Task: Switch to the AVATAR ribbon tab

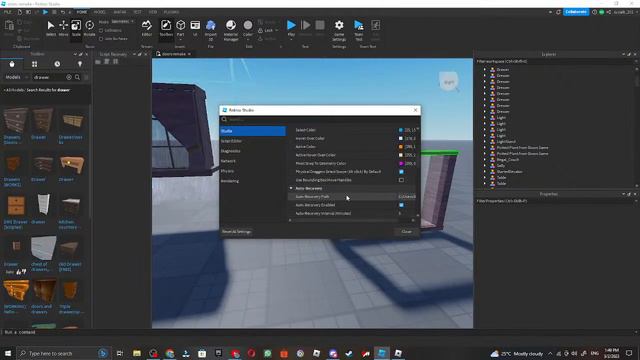Action: click(120, 12)
